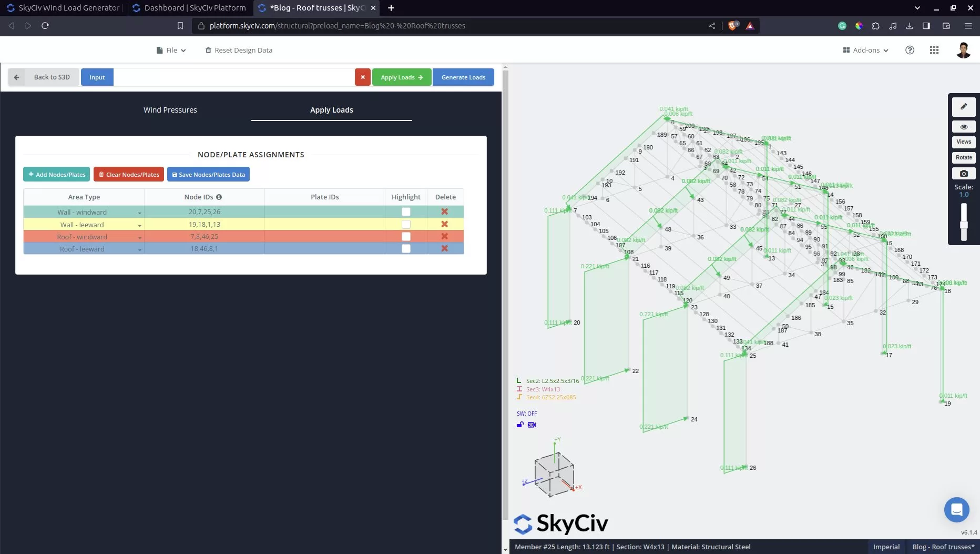Click Back to S3D
Screen dimensions: 980x554
(x=51, y=77)
